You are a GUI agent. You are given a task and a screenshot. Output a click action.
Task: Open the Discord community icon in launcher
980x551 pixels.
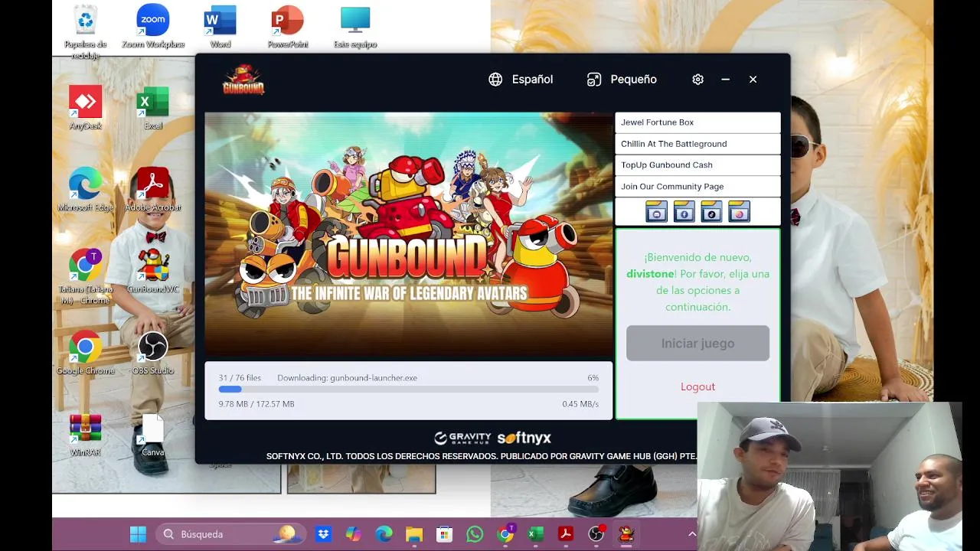pos(656,212)
